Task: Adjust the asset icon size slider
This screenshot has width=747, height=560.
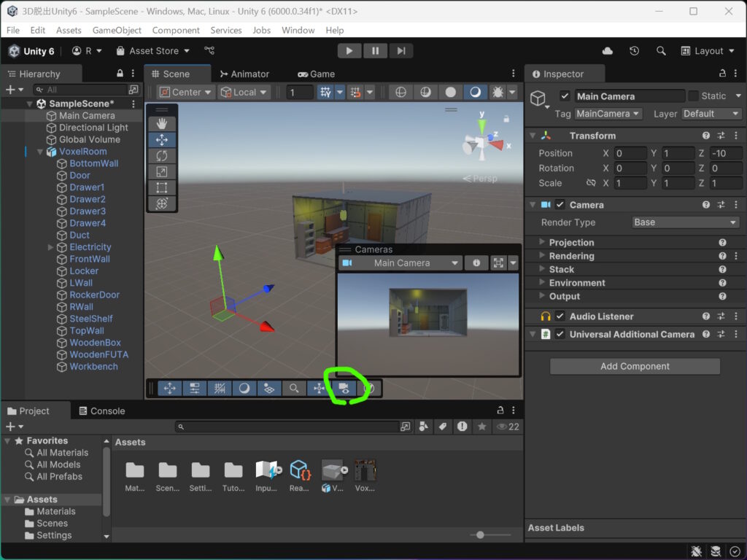Action: click(480, 534)
